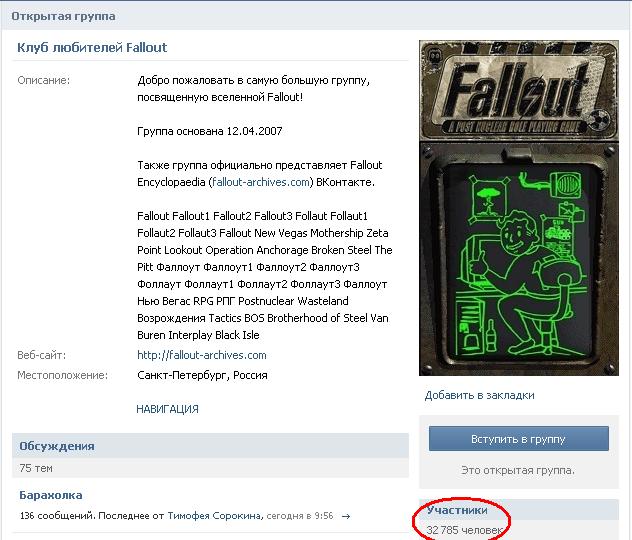Follow the fallout-archives.com link in the description
Screen dimensions: 632x540
tap(261, 182)
